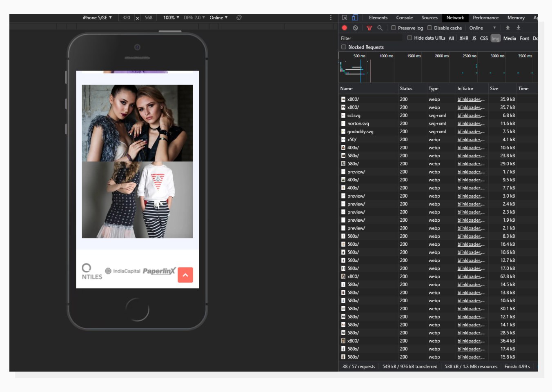Import HAR file via upload arrow icon
Screen dimensions: 552x392
pyautogui.click(x=507, y=28)
